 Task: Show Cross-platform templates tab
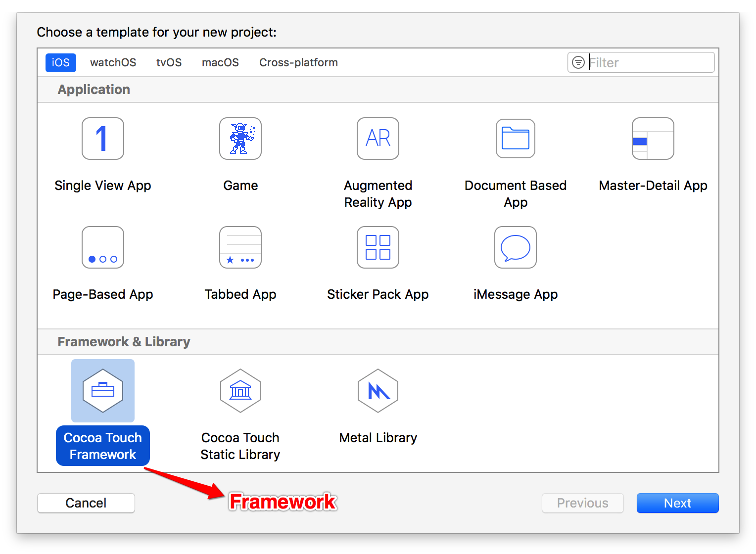[298, 63]
